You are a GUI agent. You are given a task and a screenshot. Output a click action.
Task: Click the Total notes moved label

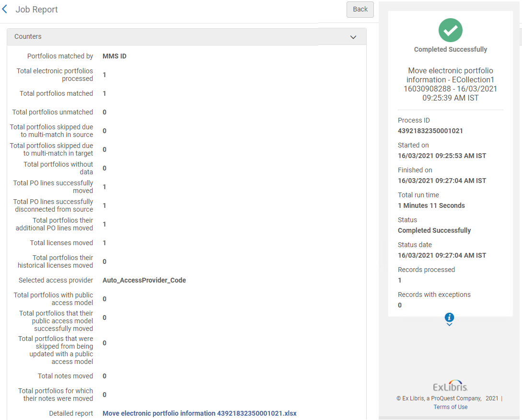click(x=65, y=376)
